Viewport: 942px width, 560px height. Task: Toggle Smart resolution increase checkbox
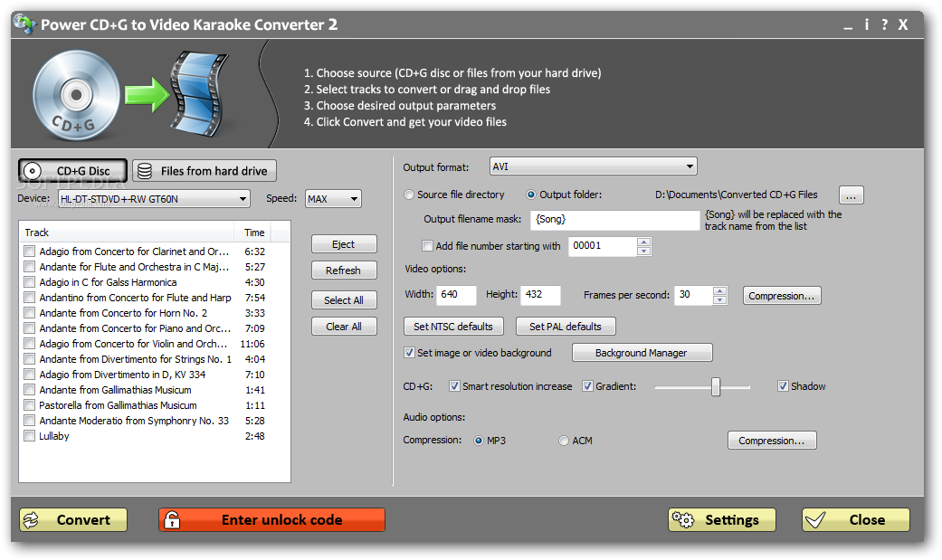click(x=455, y=386)
